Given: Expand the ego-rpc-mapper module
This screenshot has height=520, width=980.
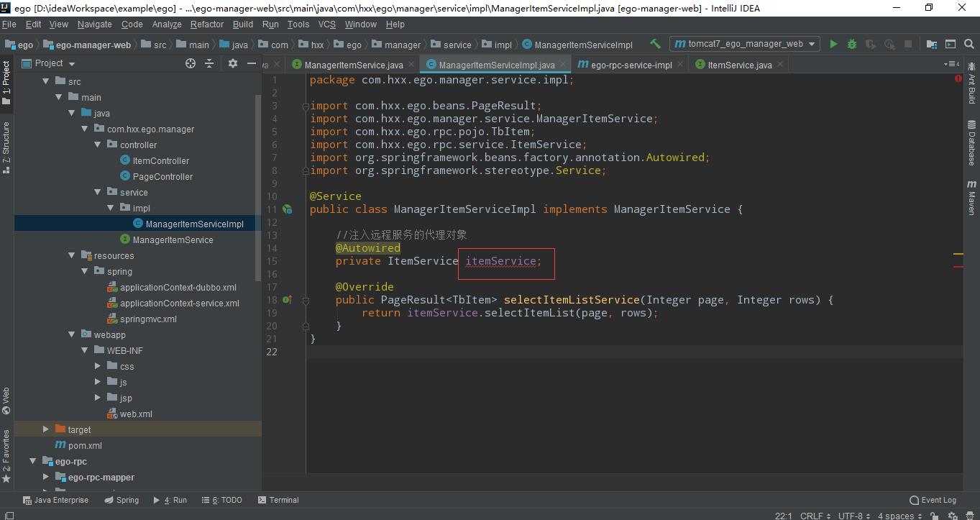Looking at the screenshot, I should 47,477.
